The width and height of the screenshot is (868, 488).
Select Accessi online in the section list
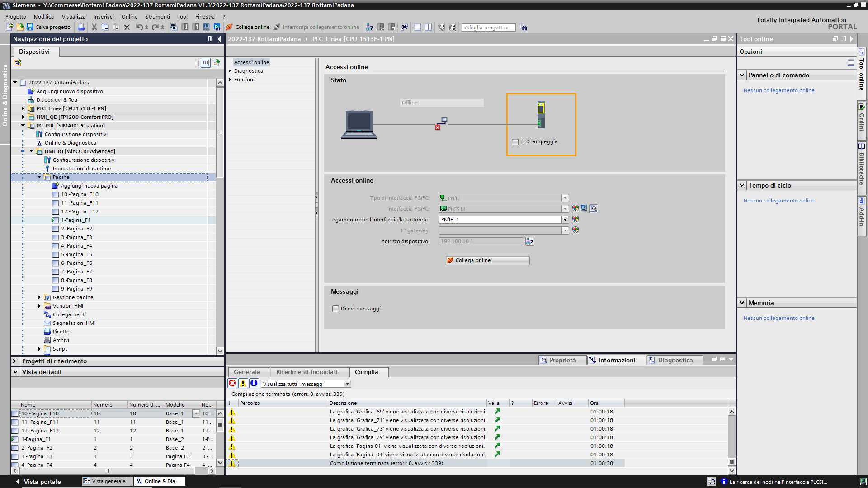(251, 62)
